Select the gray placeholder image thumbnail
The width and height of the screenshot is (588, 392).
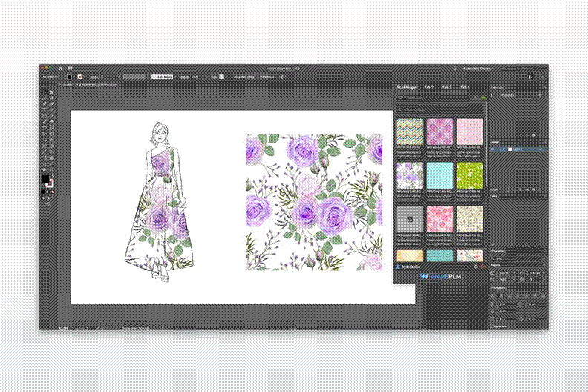410,219
